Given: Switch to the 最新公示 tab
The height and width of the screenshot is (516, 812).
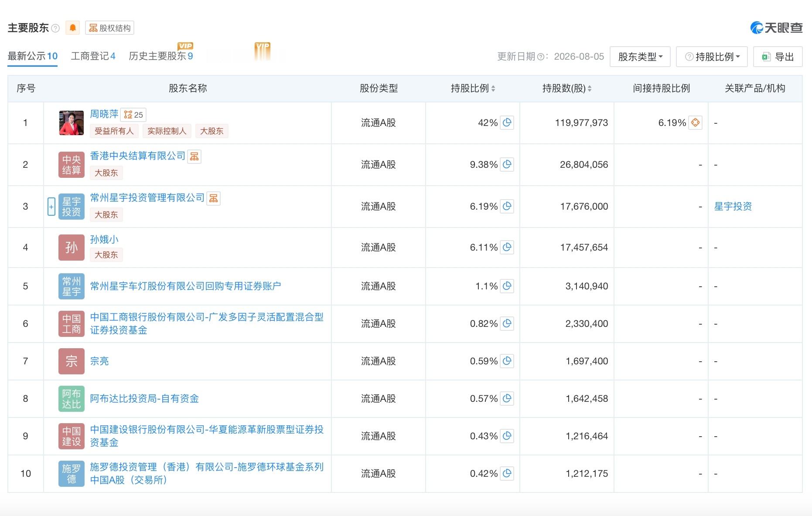Looking at the screenshot, I should 33,56.
